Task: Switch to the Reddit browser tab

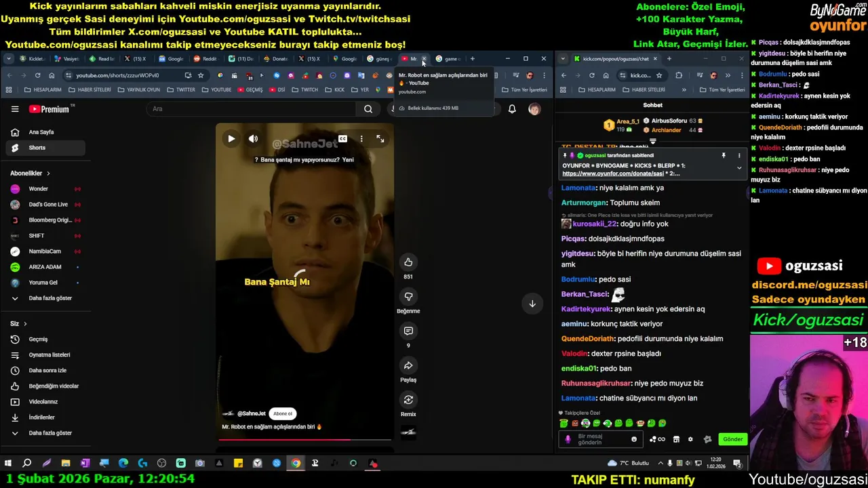Action: click(205, 59)
